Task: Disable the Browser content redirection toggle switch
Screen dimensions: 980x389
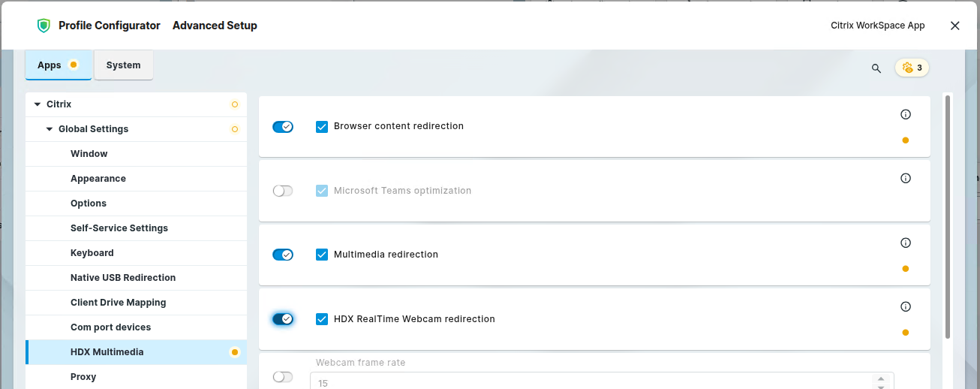Action: pyautogui.click(x=283, y=127)
